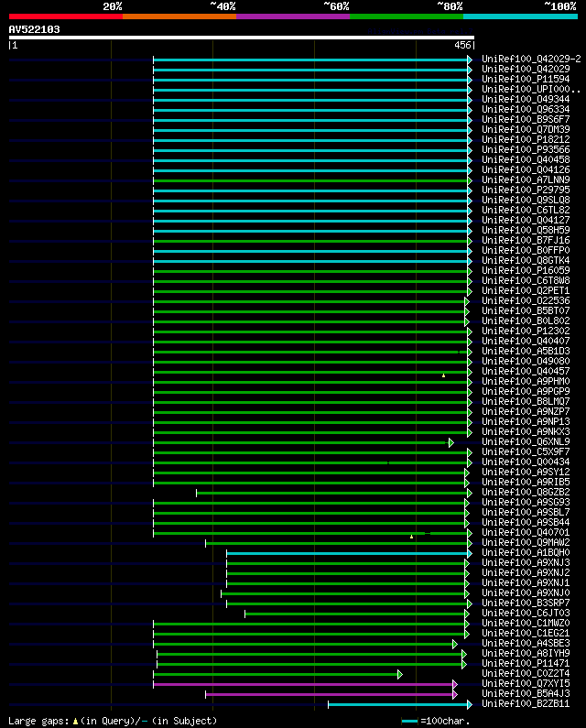Click the cyan arrowhead of UniRef100_Q42029-2 alignment
The height and width of the screenshot is (728, 586).
point(470,60)
